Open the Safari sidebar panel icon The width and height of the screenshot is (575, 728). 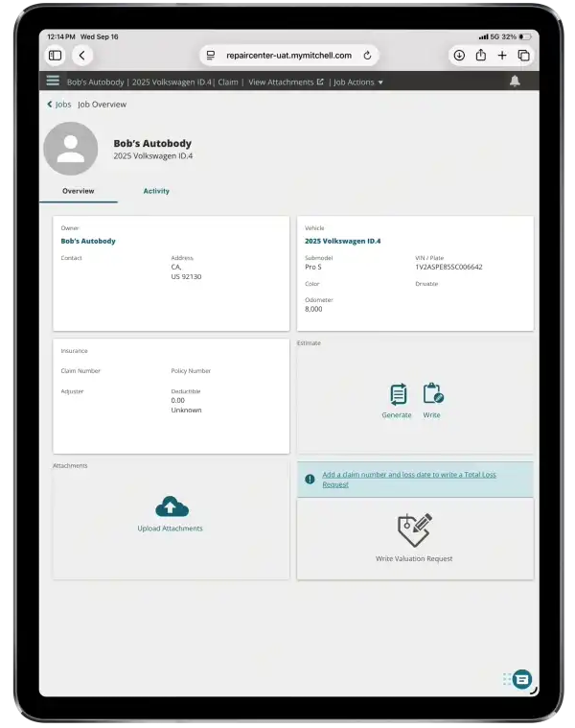point(56,56)
